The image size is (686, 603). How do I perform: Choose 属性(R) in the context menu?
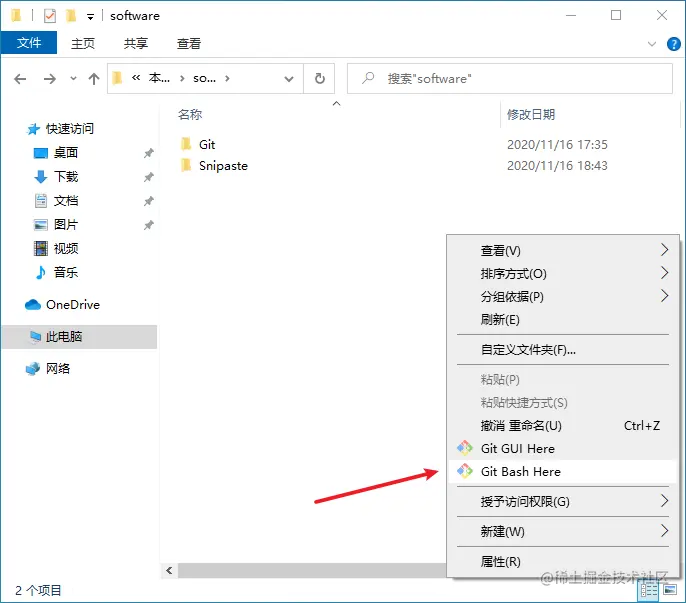click(x=563, y=561)
